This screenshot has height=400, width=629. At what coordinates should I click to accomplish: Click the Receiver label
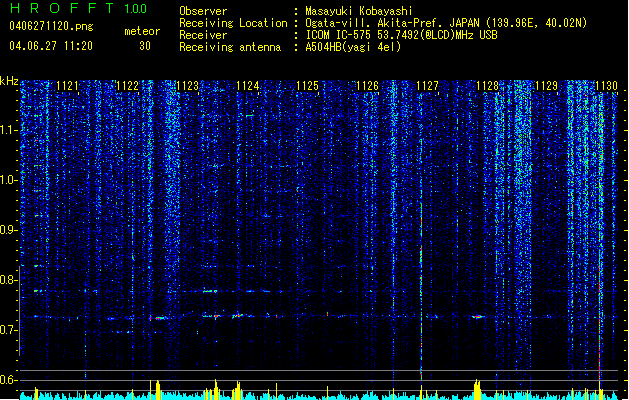click(203, 35)
